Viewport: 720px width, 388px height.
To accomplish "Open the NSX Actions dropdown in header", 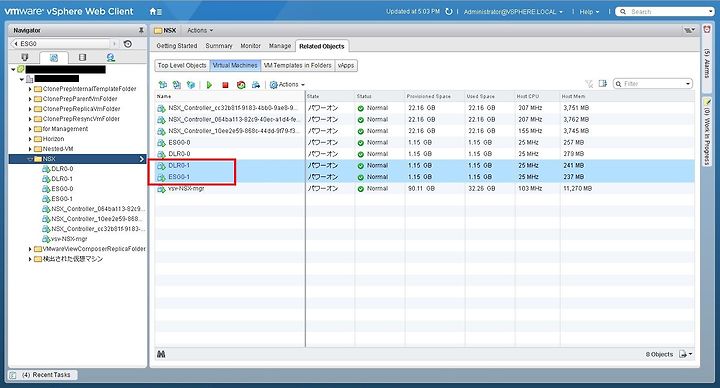I will [200, 30].
